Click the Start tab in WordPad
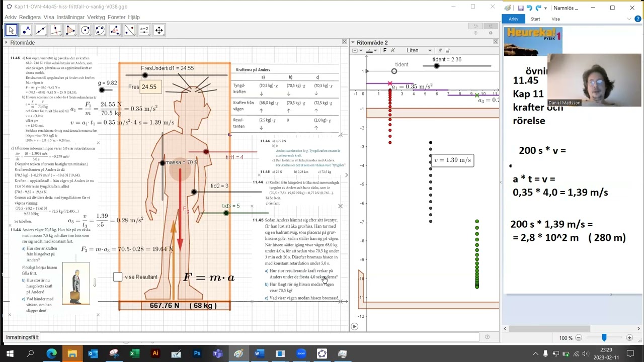Screen dimensions: 644x362 535,19
